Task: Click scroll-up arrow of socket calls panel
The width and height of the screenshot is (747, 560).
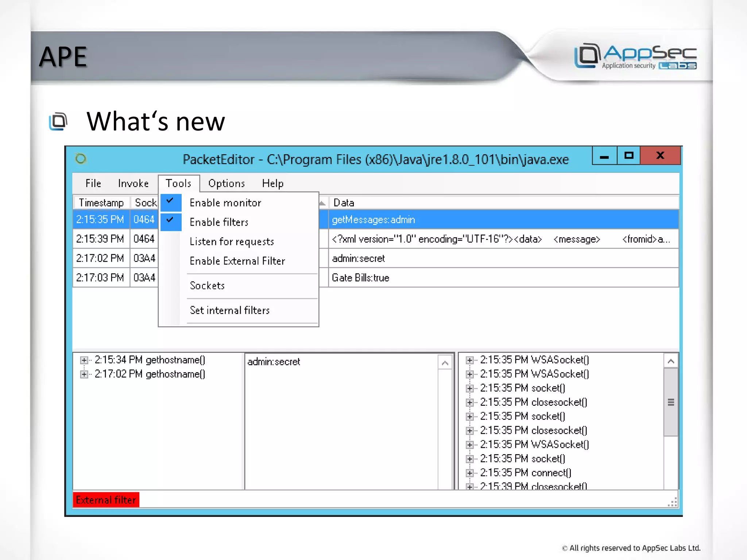Action: pos(670,361)
